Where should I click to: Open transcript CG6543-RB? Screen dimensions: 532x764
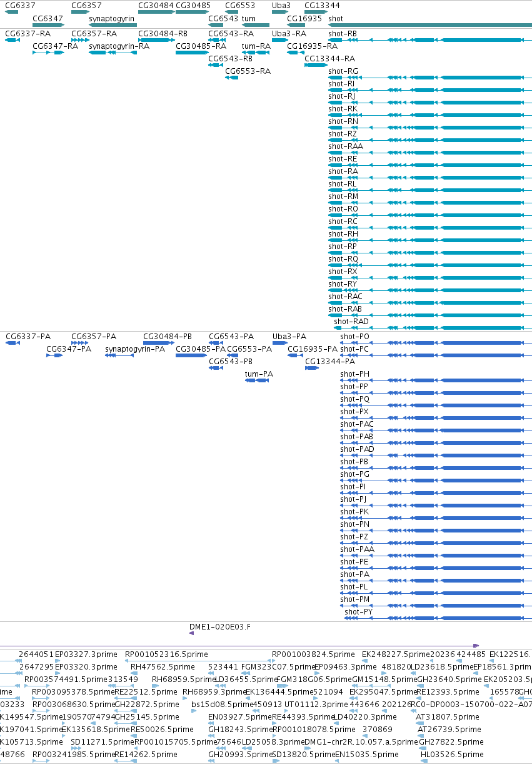tap(231, 58)
